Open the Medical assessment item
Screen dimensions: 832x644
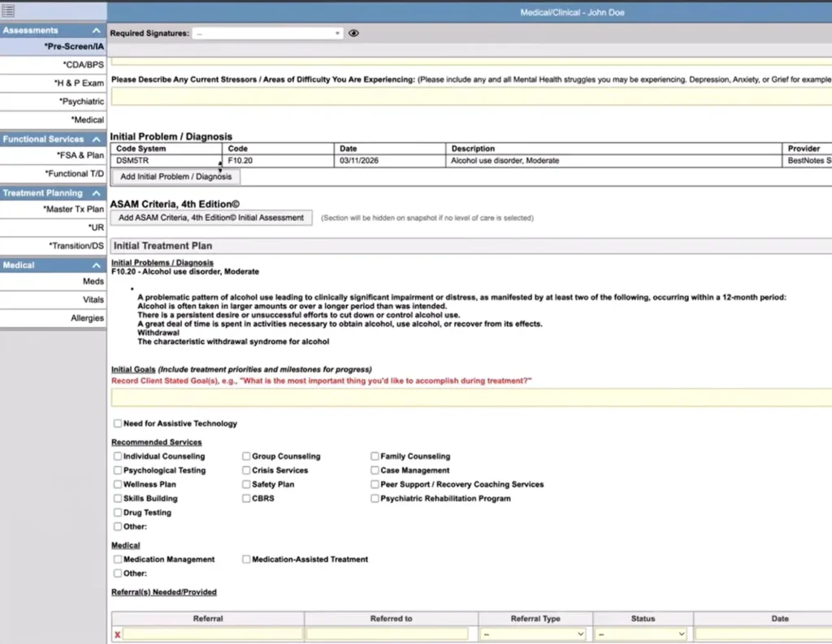click(53, 120)
